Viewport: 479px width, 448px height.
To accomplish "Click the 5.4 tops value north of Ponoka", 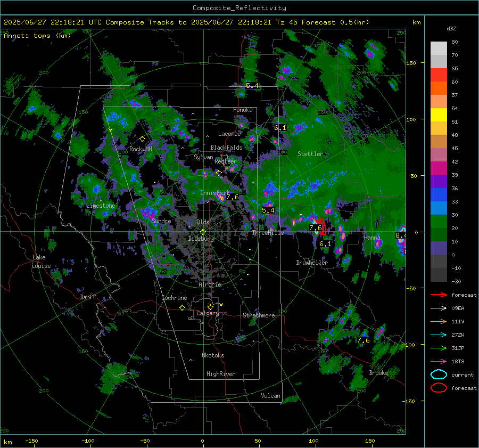I will pyautogui.click(x=252, y=86).
